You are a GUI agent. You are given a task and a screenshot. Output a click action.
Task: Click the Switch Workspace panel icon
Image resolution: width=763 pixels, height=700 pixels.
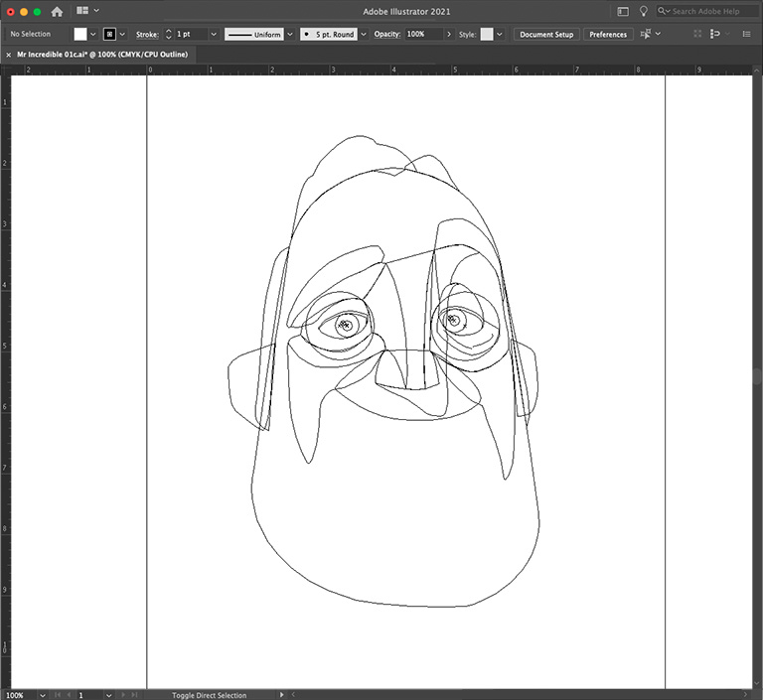(x=623, y=11)
